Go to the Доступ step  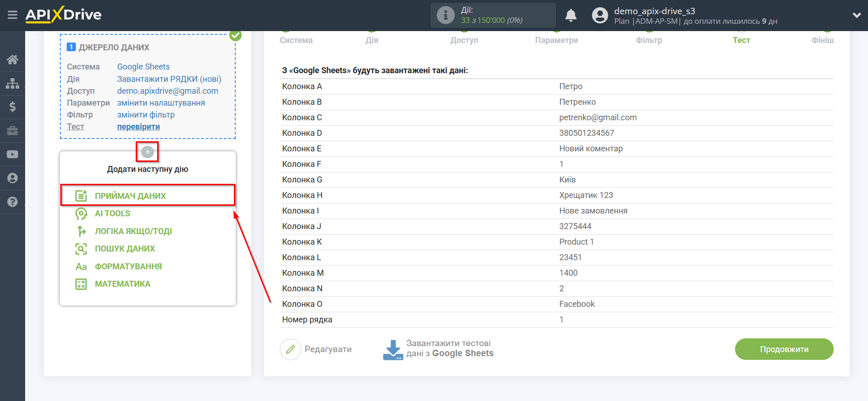464,40
